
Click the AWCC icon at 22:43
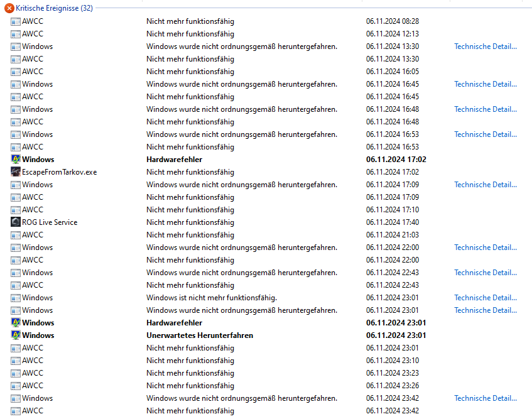[x=16, y=285]
